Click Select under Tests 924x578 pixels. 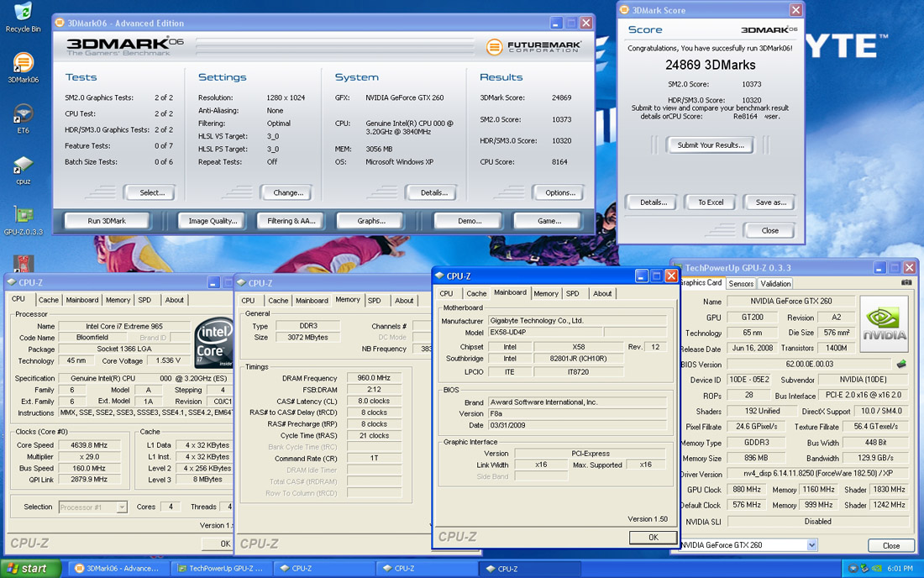coord(152,192)
